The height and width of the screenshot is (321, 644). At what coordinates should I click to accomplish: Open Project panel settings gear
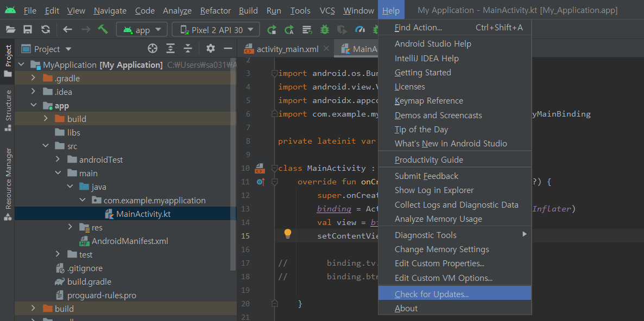coord(211,49)
